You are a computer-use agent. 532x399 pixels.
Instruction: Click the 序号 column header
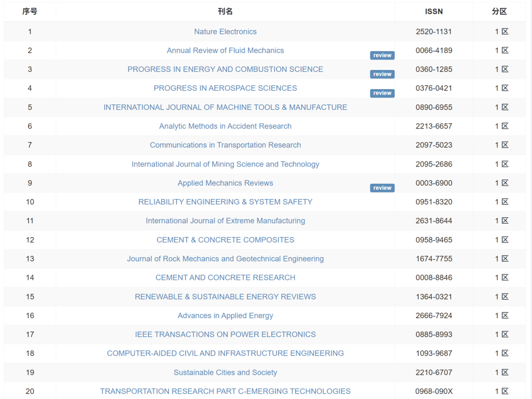30,11
